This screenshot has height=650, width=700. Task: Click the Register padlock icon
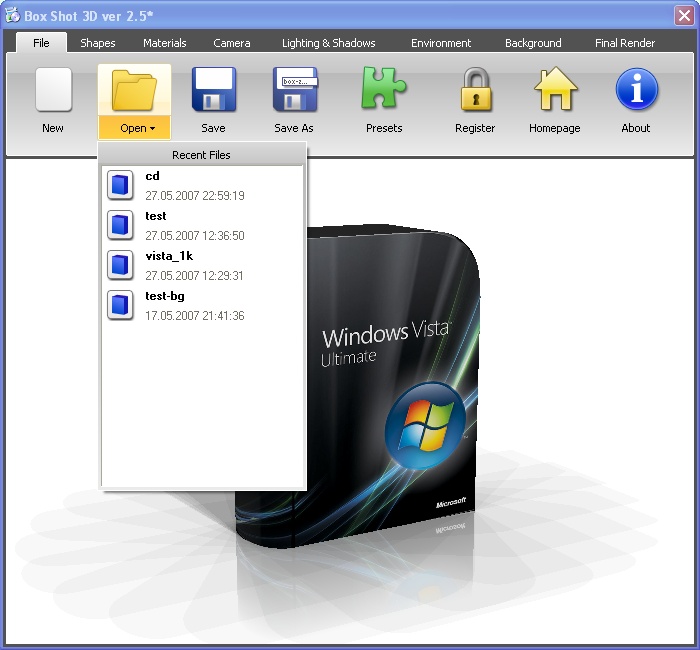click(x=475, y=90)
